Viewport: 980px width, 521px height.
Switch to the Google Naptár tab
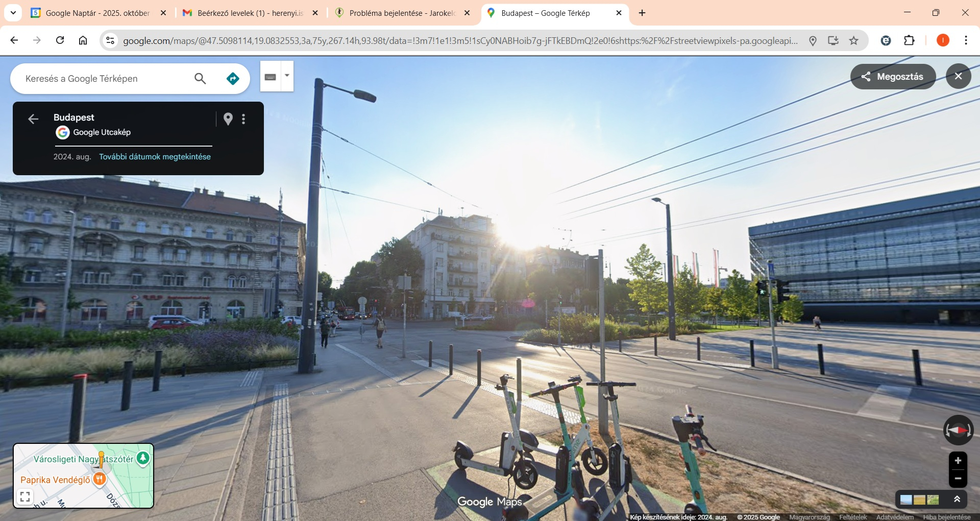pos(97,13)
